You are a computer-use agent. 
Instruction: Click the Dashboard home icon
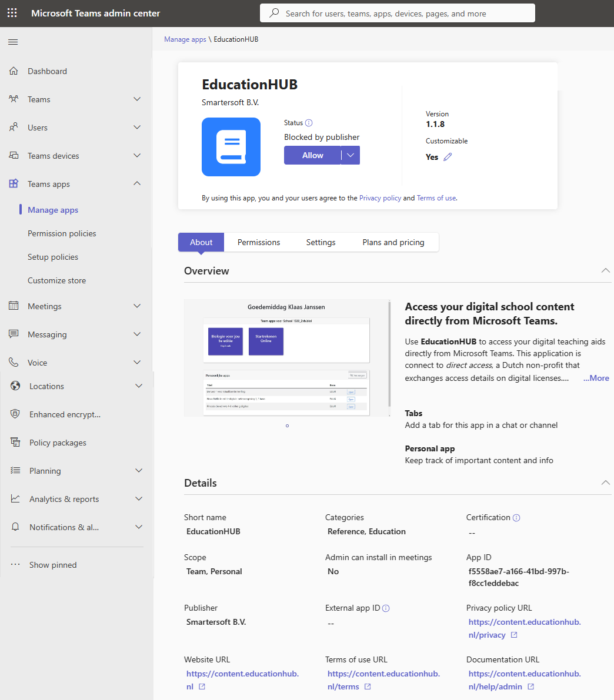point(14,71)
